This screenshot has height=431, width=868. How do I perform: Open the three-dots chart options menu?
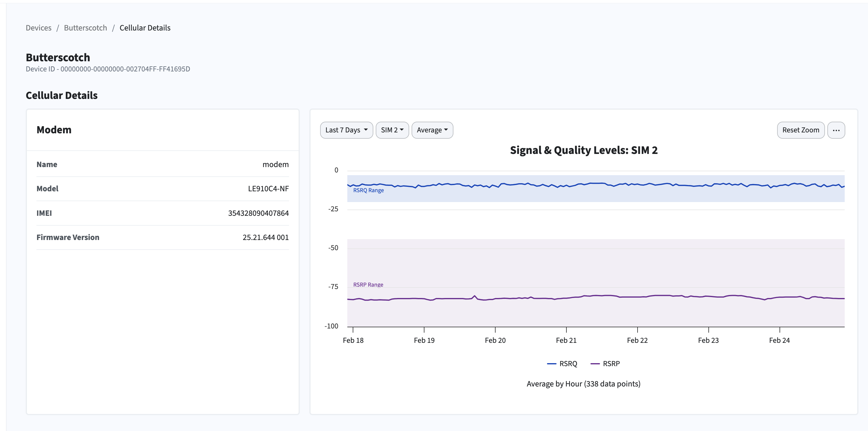[x=836, y=130]
